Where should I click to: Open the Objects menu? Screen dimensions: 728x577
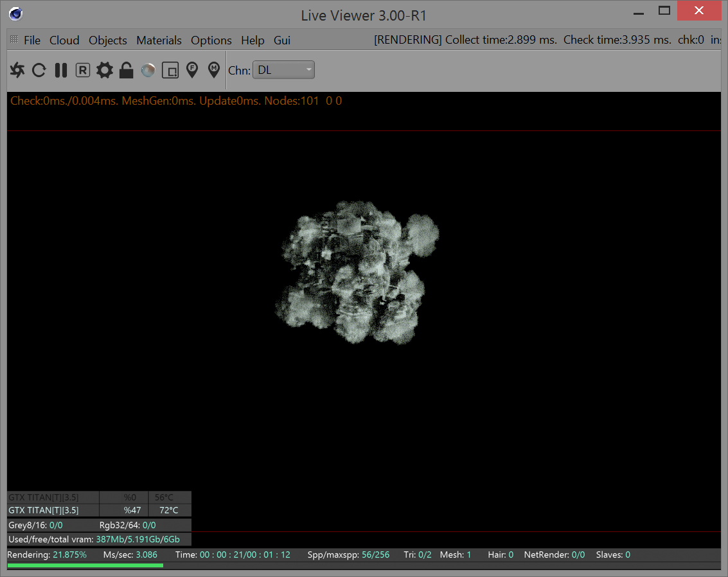(x=108, y=40)
